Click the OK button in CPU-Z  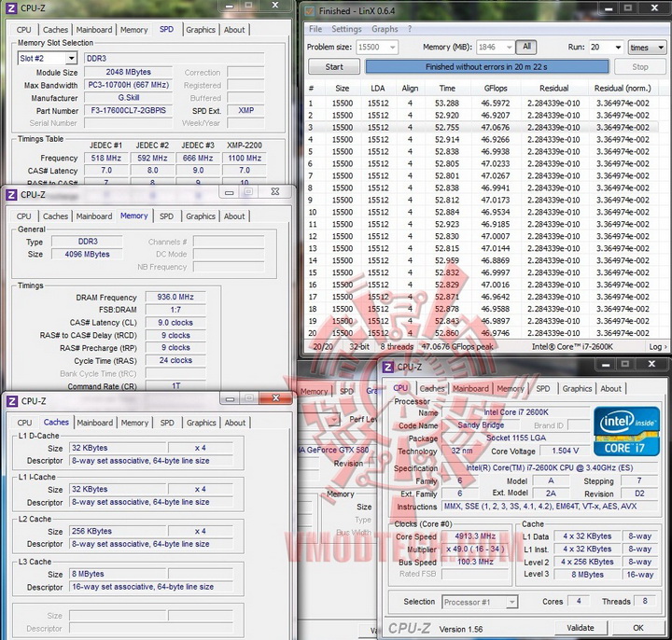638,628
